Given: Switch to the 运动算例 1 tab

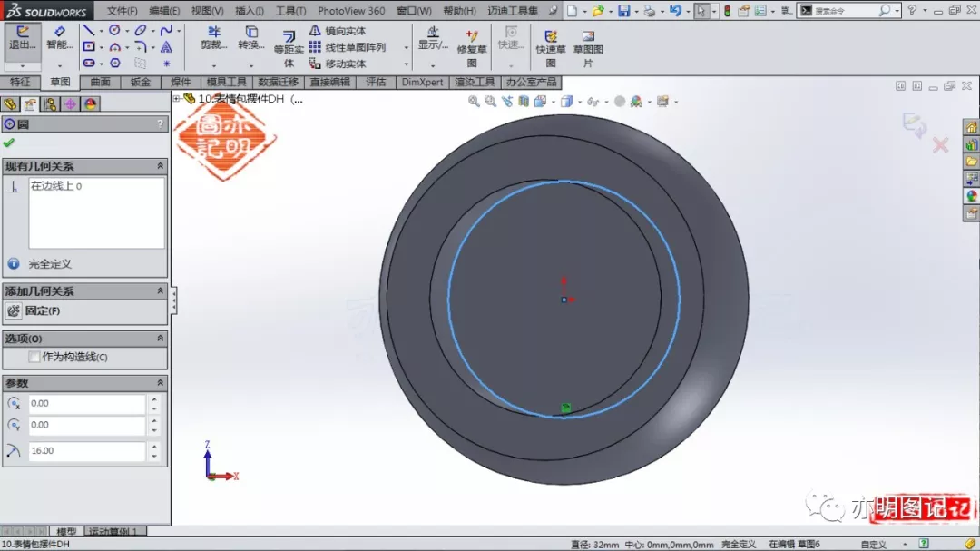Looking at the screenshot, I should click(113, 532).
